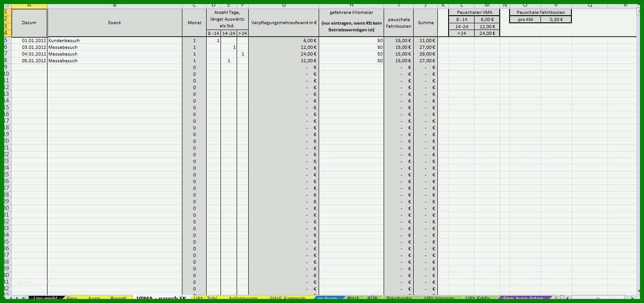644x303 pixels.
Task: Select the date cell '03.01.2012'
Action: tap(29, 47)
